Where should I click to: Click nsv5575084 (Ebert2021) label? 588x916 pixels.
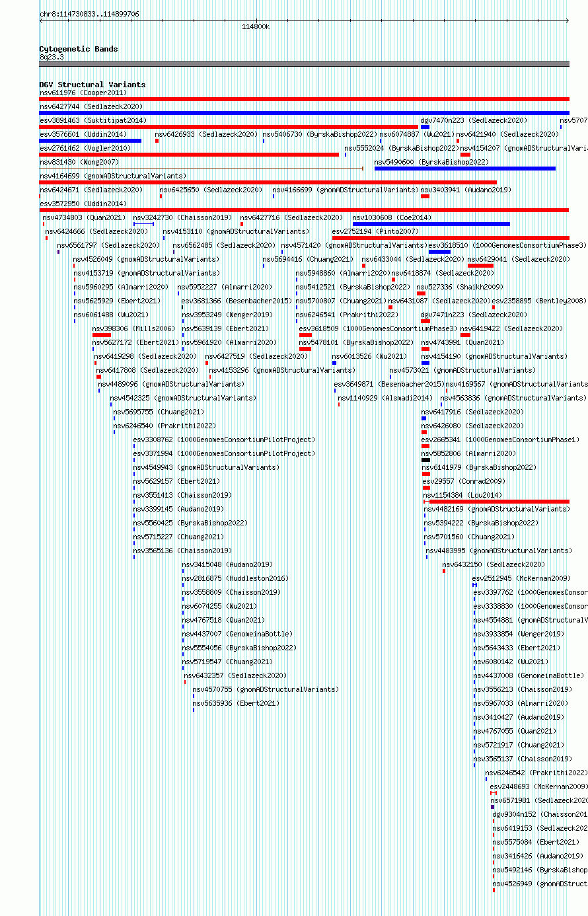click(536, 842)
